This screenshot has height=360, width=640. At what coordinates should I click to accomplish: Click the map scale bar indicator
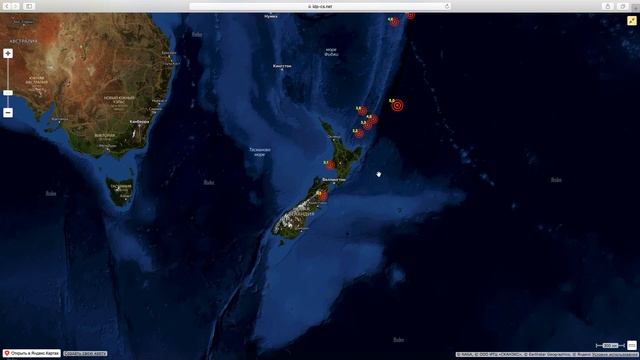coord(610,346)
